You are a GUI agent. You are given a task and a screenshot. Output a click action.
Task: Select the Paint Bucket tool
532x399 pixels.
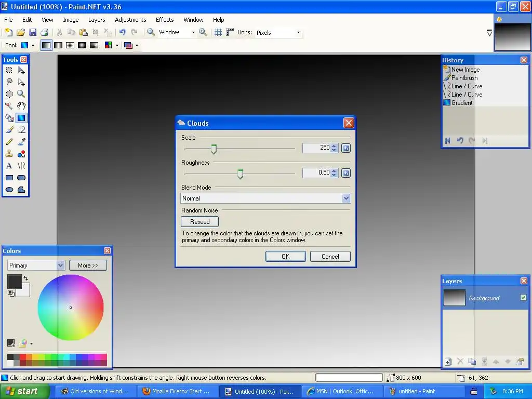(x=9, y=118)
